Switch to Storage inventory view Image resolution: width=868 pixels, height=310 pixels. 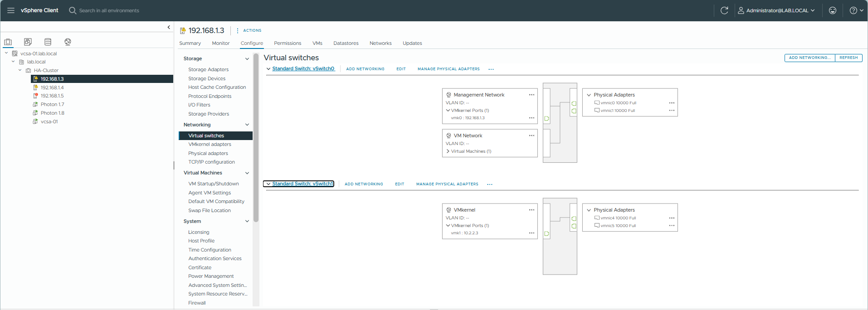point(48,42)
